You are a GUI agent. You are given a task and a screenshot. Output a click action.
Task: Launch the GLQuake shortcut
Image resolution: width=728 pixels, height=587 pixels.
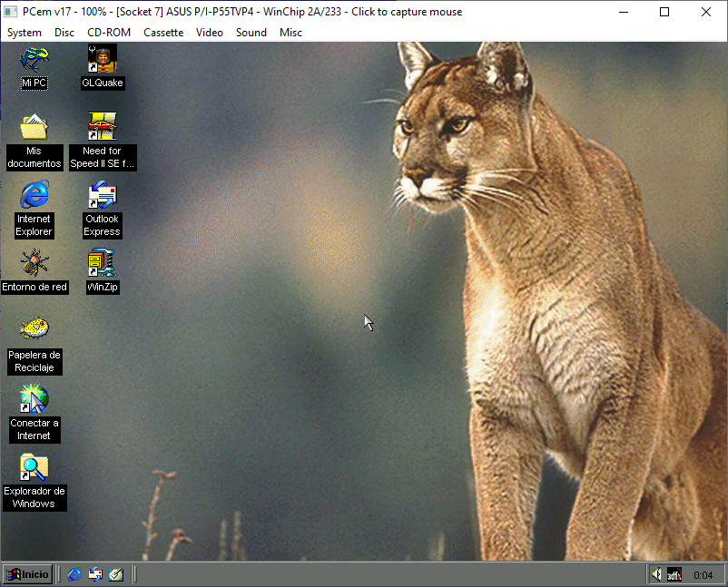(102, 61)
